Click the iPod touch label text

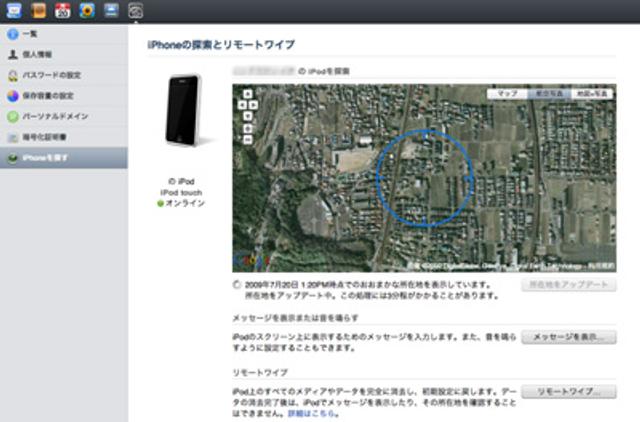pyautogui.click(x=181, y=193)
